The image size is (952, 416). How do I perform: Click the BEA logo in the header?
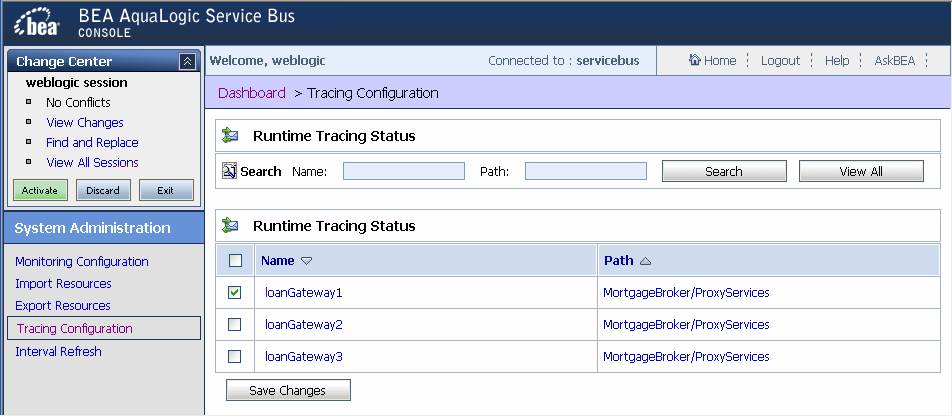pyautogui.click(x=37, y=22)
